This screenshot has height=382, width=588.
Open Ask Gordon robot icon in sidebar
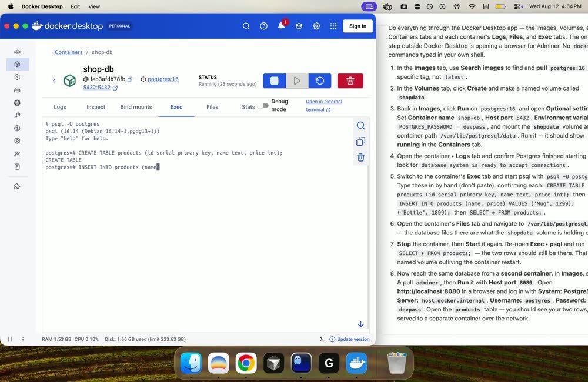[x=17, y=51]
